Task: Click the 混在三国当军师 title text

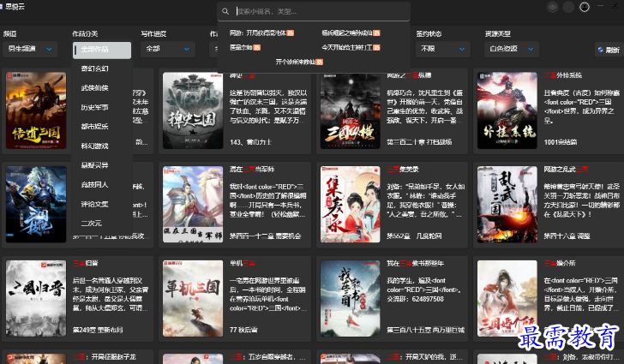Action: click(251, 169)
